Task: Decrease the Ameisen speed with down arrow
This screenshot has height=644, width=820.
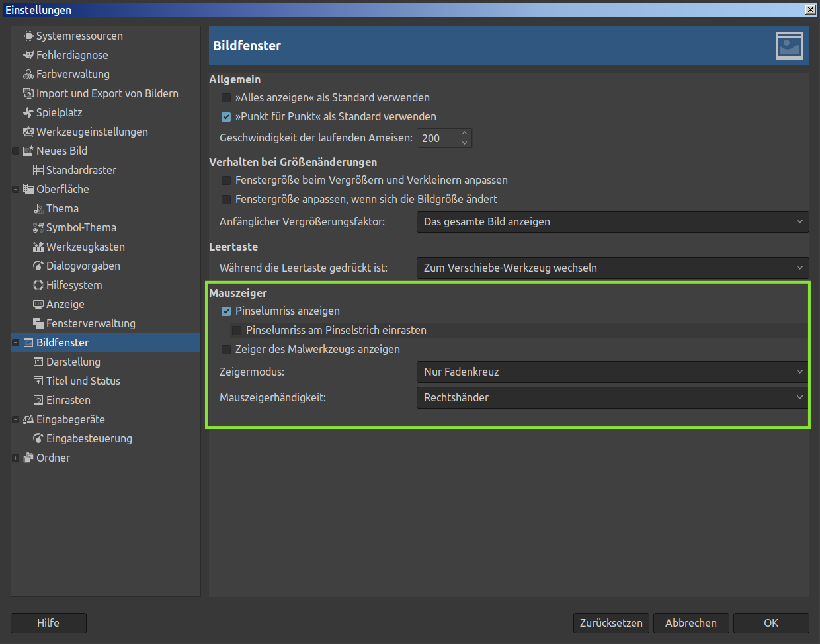Action: pos(464,143)
